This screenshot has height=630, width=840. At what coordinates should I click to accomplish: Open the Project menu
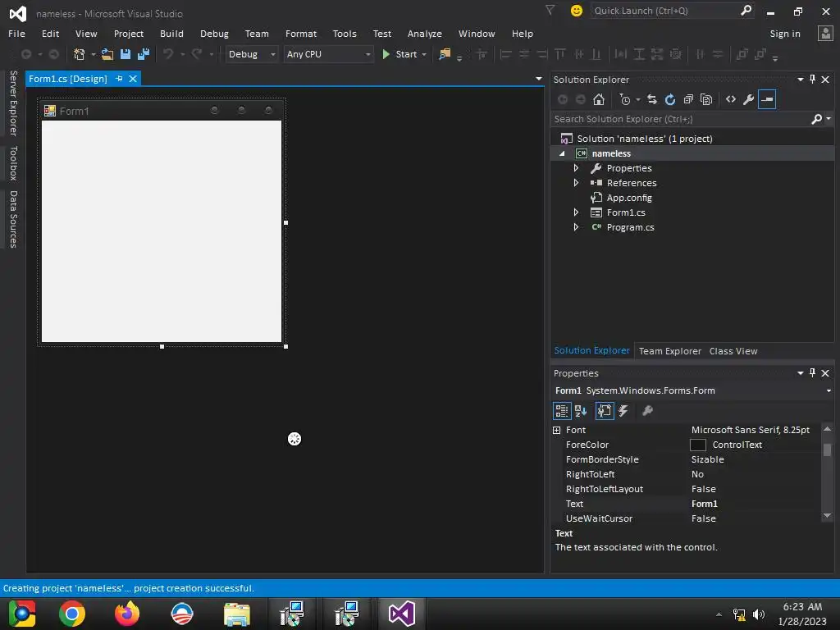click(x=129, y=34)
